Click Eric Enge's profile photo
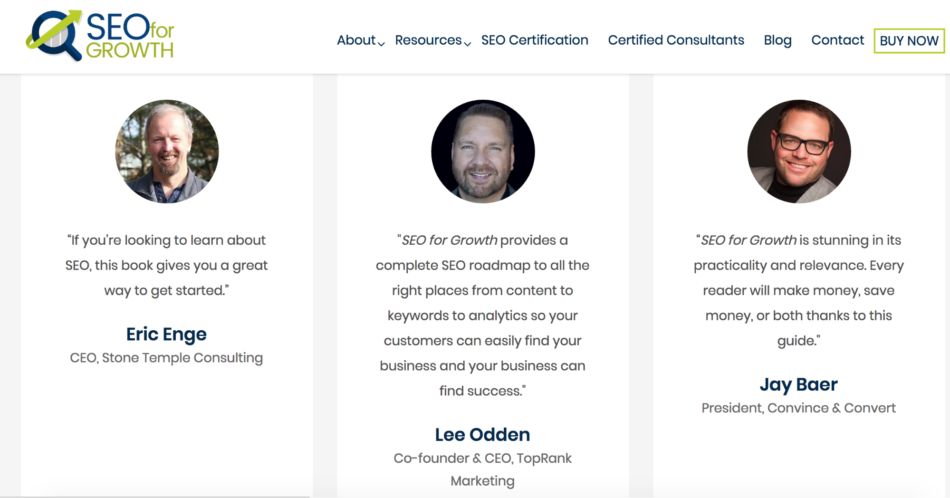The width and height of the screenshot is (950, 498). [167, 151]
